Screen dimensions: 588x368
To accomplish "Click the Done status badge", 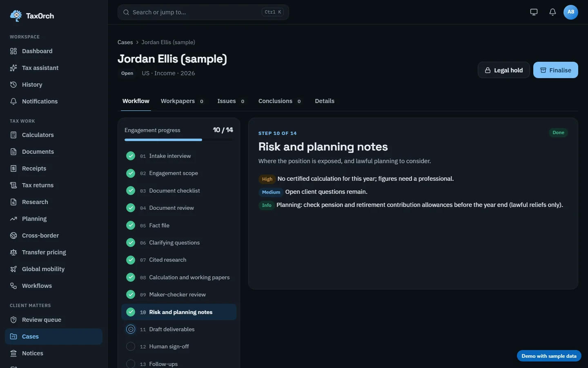I will point(558,132).
